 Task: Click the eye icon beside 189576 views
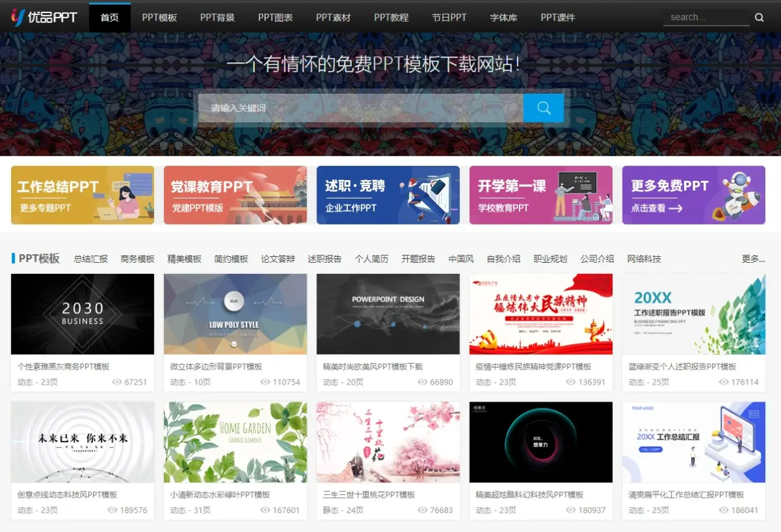click(113, 510)
